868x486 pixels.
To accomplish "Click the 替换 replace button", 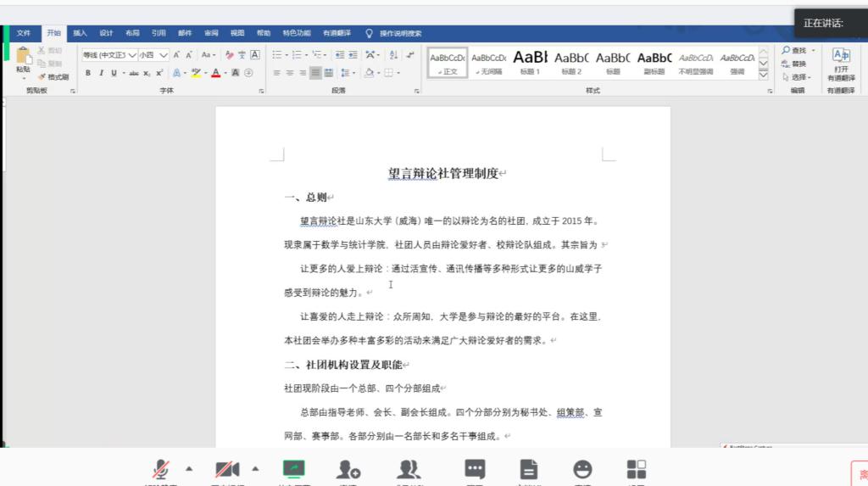I will [x=794, y=64].
